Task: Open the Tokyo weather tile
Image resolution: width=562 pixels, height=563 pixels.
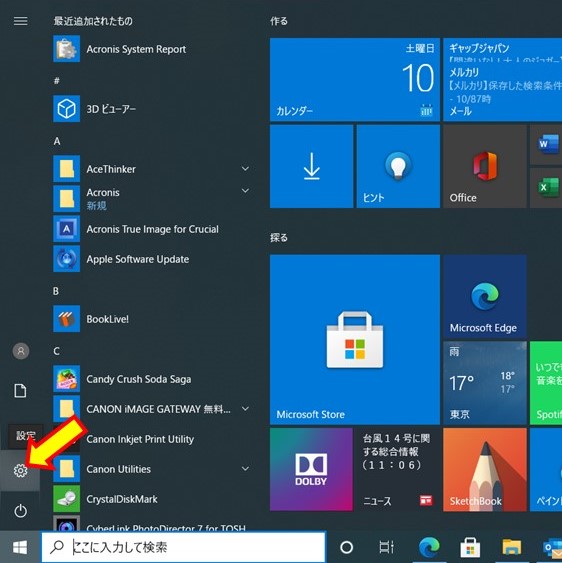Action: tap(485, 383)
